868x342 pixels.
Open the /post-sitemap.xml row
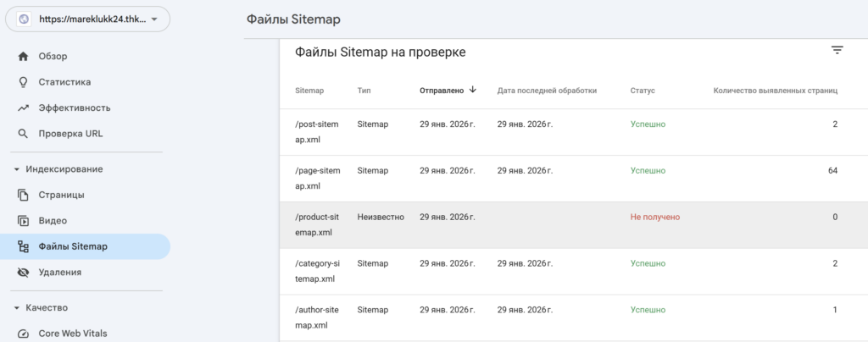[x=316, y=132]
